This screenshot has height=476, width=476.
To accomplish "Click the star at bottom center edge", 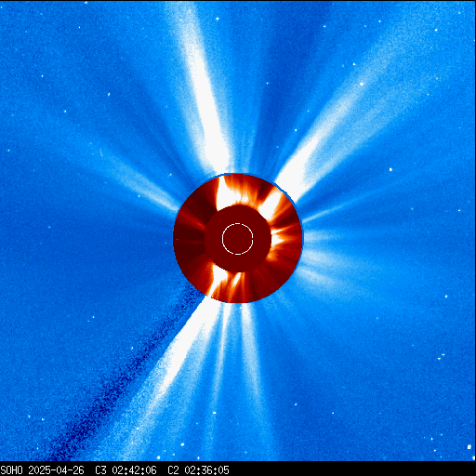I will (159, 457).
